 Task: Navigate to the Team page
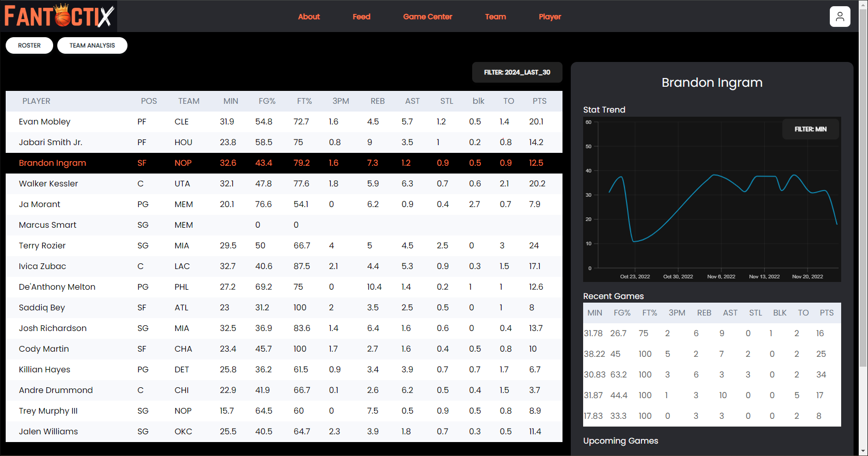pos(495,17)
